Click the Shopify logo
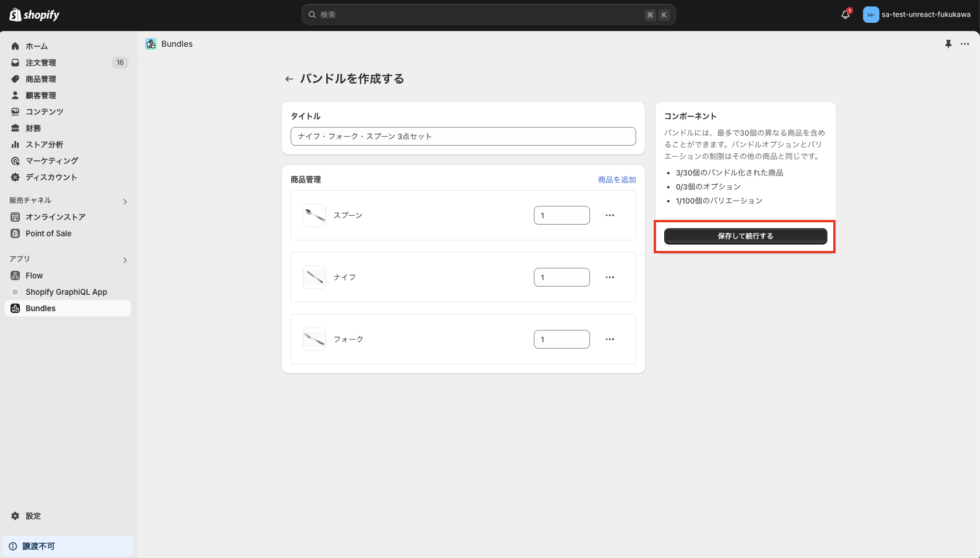 [33, 15]
